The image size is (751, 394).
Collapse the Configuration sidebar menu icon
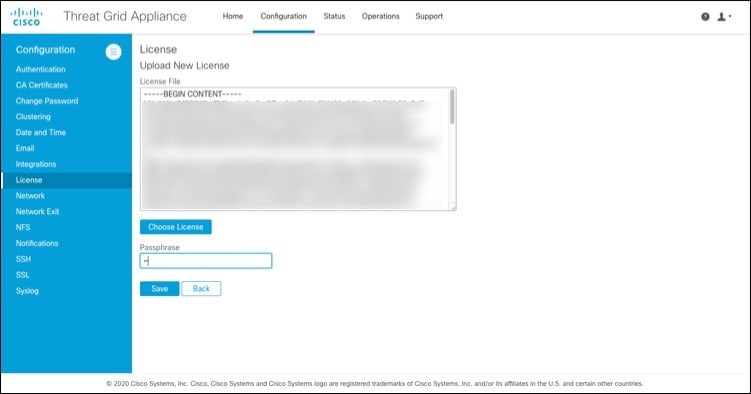(x=114, y=52)
